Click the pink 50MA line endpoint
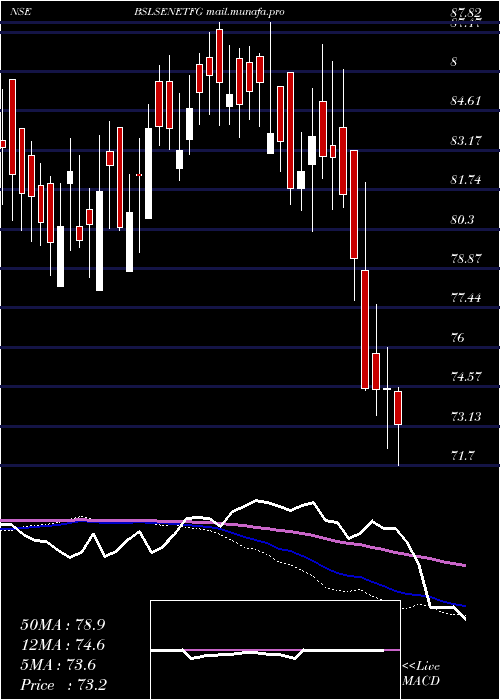 tap(465, 566)
